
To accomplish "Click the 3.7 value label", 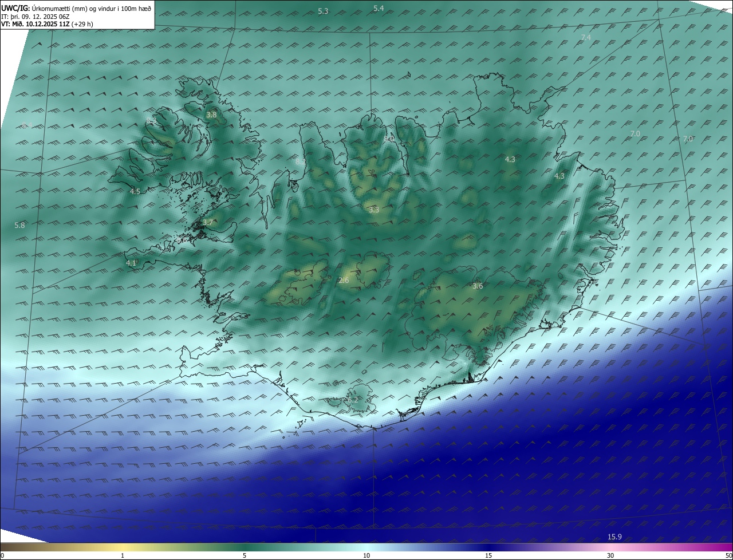I will click(208, 223).
